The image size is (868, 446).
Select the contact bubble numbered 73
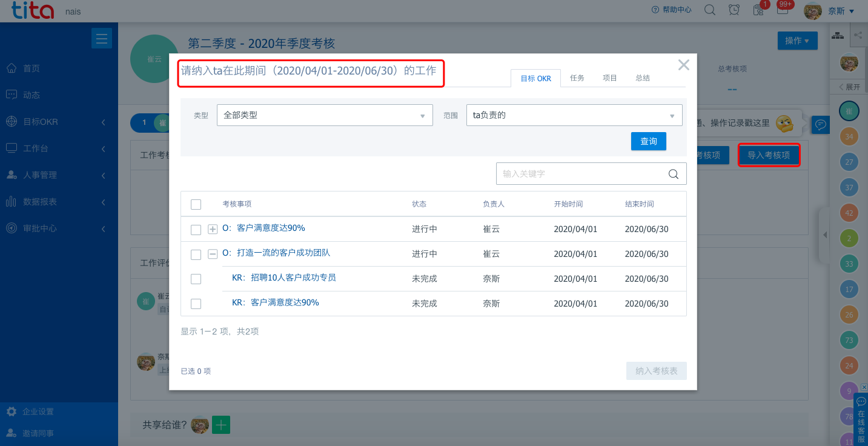[x=849, y=341]
